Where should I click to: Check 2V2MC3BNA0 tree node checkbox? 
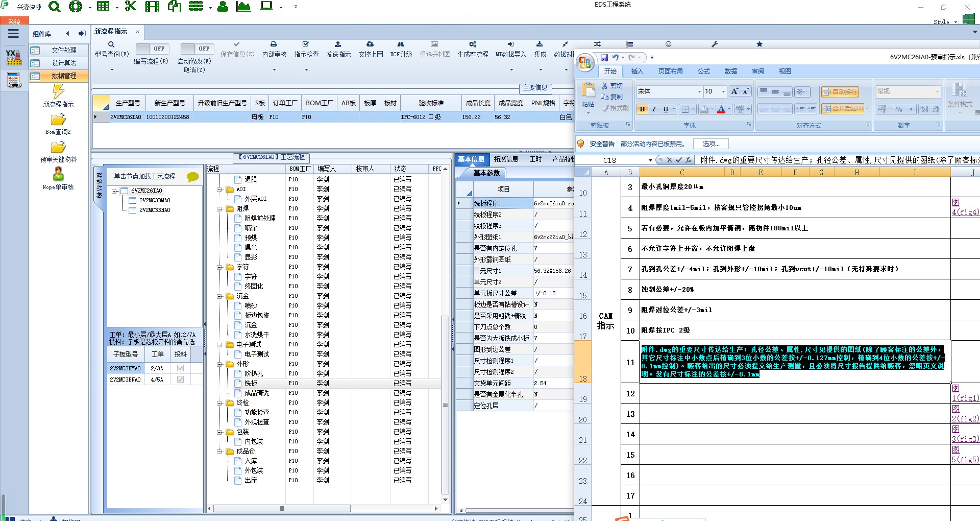(x=132, y=210)
